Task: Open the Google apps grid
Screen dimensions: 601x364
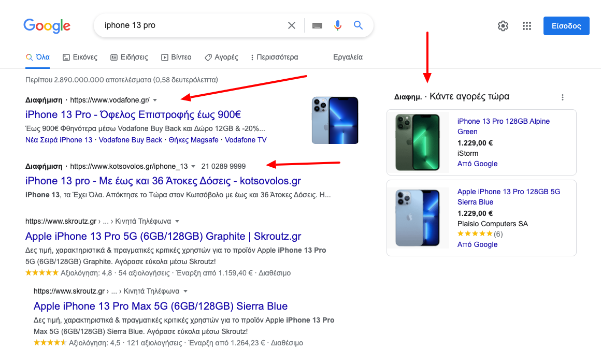Action: click(x=527, y=26)
